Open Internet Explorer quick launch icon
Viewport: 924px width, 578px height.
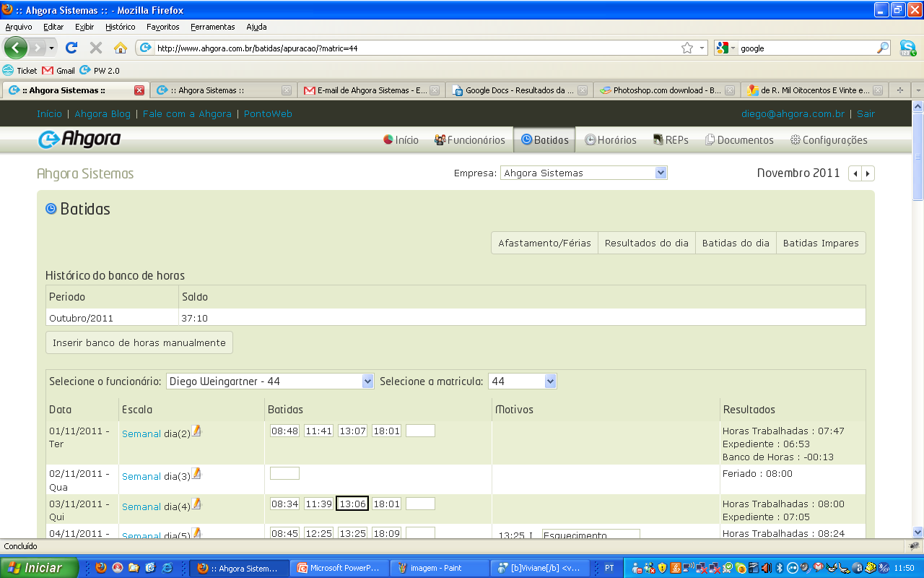point(167,568)
